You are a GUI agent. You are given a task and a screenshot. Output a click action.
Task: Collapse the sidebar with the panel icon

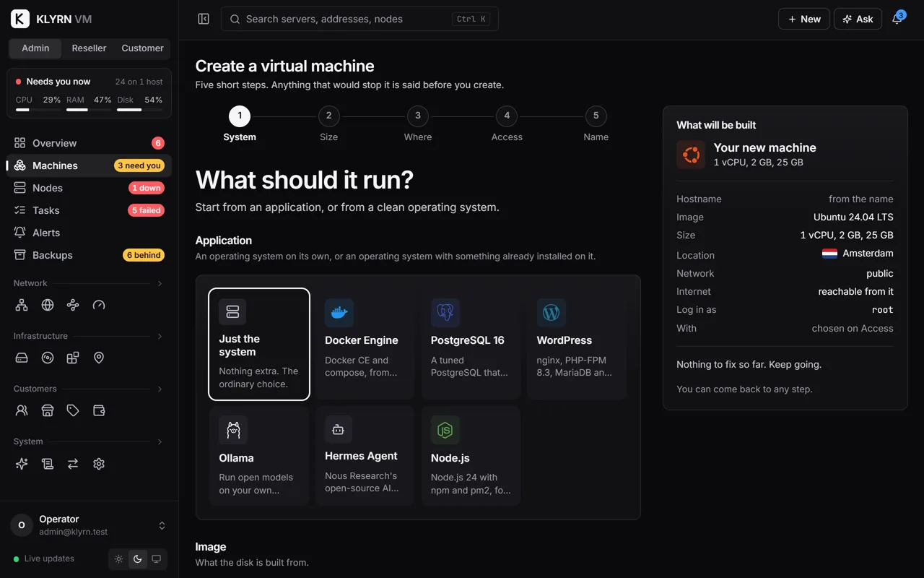(x=204, y=19)
